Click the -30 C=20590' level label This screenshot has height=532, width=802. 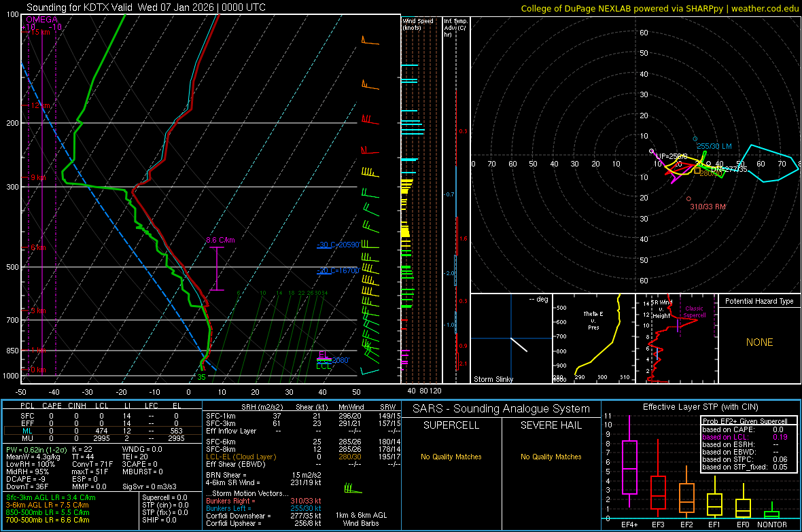338,245
